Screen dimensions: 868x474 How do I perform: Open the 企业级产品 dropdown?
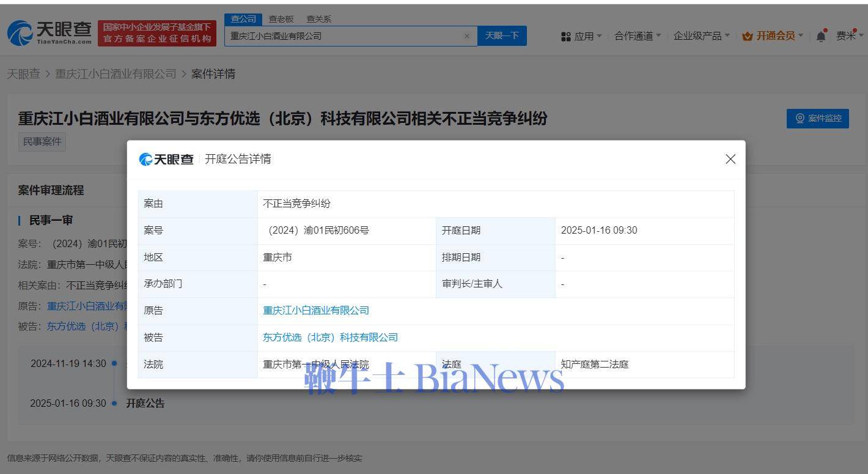(x=701, y=36)
